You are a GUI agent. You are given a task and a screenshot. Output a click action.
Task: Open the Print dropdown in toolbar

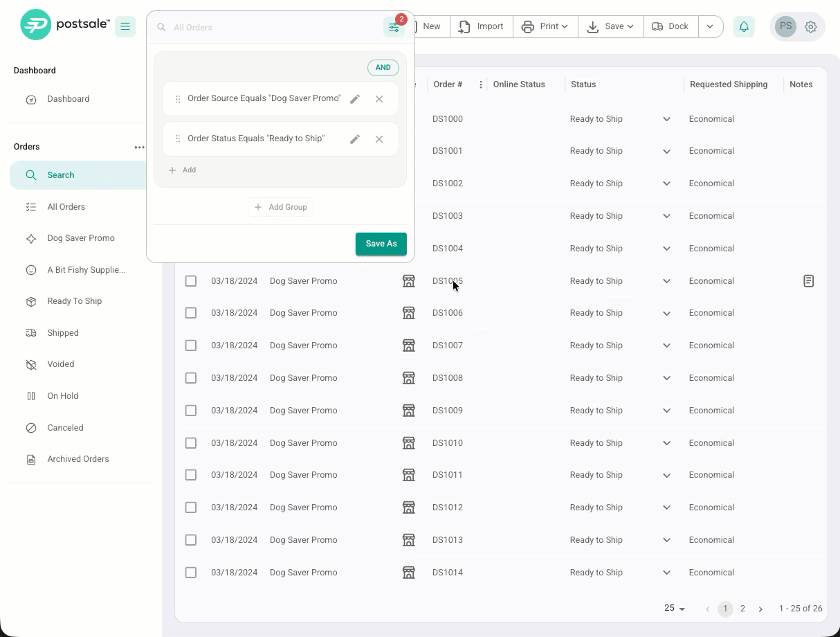(x=545, y=26)
